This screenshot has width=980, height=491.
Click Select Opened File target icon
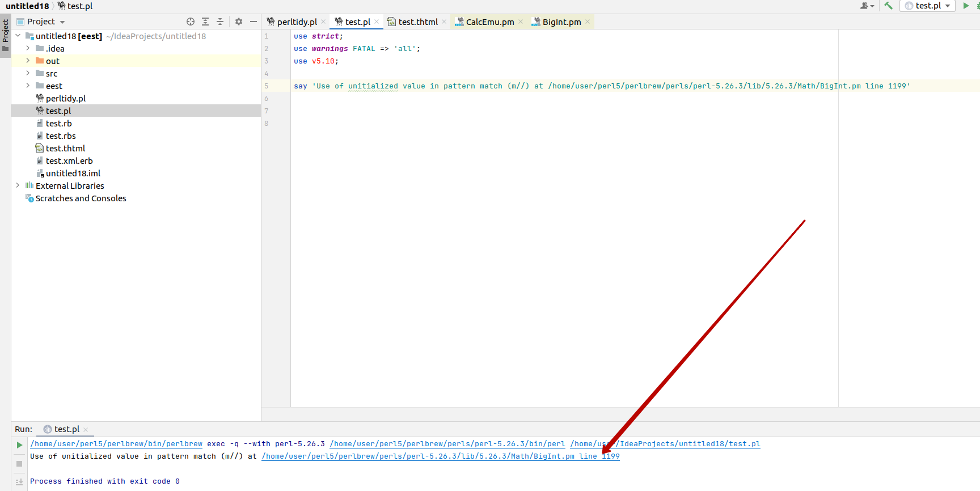pos(191,22)
